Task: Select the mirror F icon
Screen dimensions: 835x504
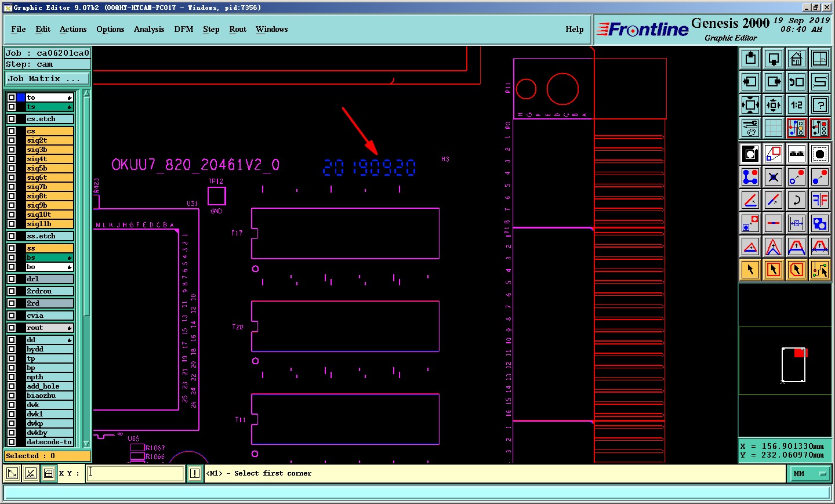Action: (820, 200)
